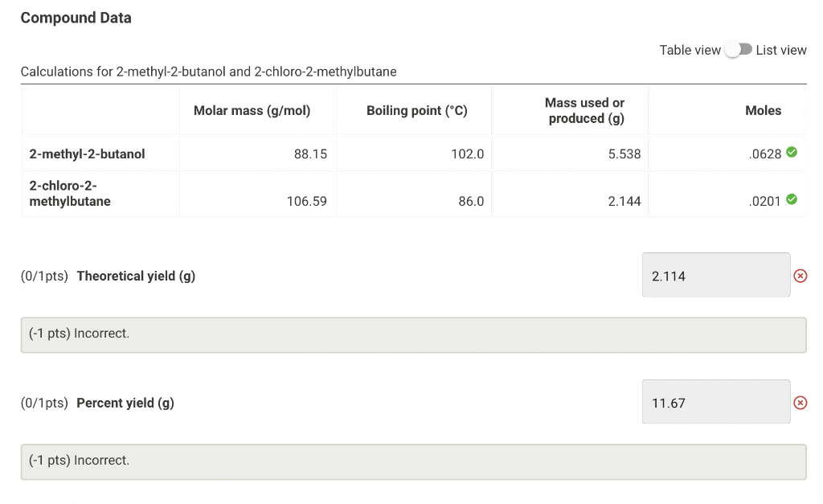
Task: Select the Moles column header
Action: (764, 110)
